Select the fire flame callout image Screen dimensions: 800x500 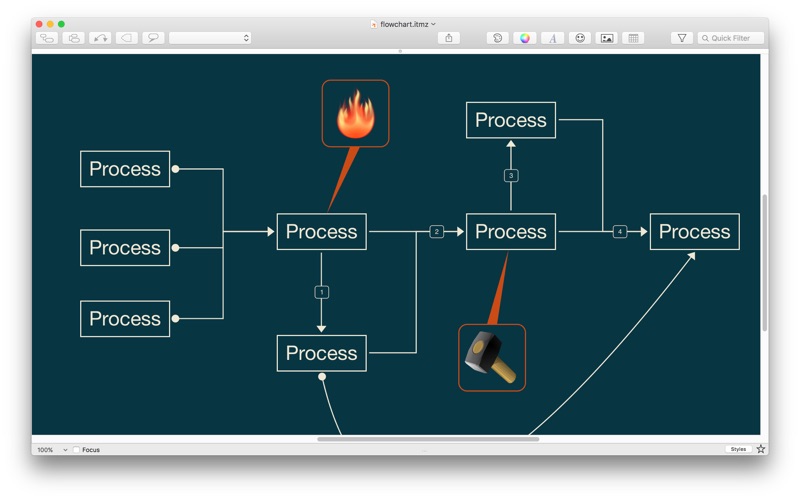click(356, 113)
